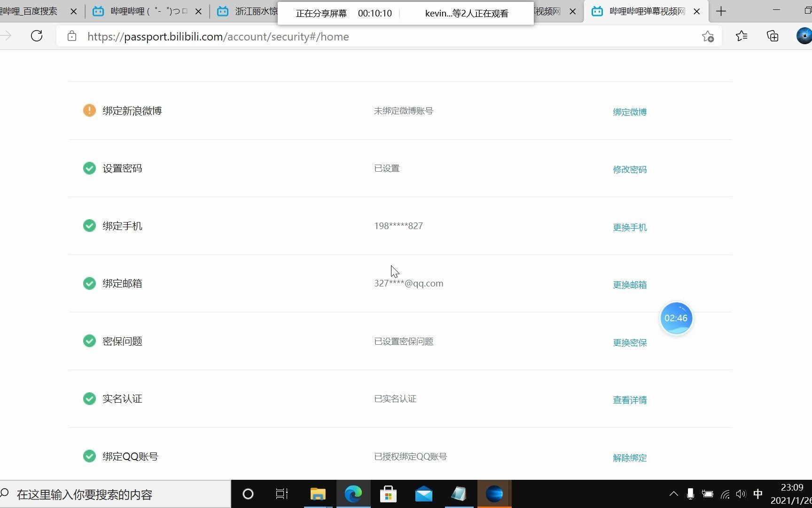The height and width of the screenshot is (508, 812).
Task: Open the Wi-Fi network tray icon
Action: pos(725,494)
